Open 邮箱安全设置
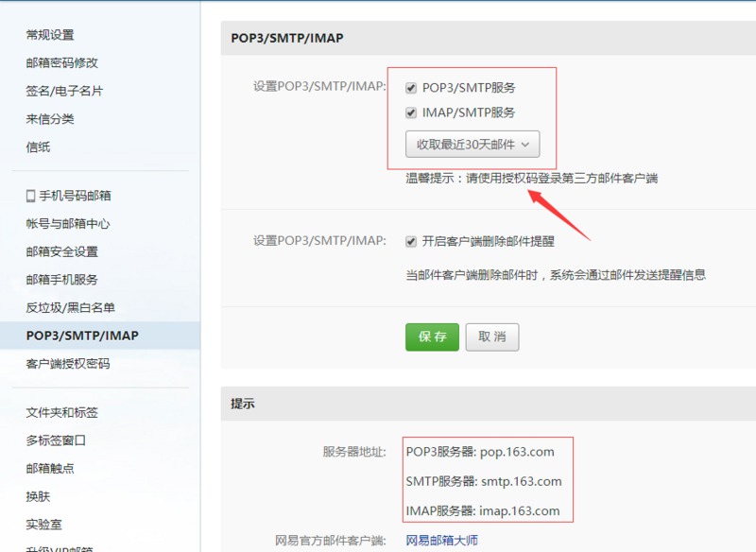 pos(62,251)
